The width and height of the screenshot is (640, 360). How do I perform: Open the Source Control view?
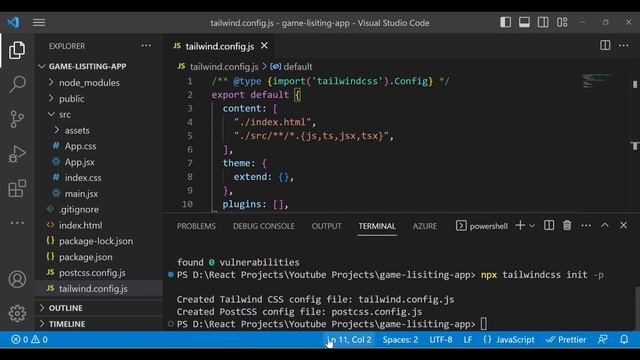(x=17, y=119)
